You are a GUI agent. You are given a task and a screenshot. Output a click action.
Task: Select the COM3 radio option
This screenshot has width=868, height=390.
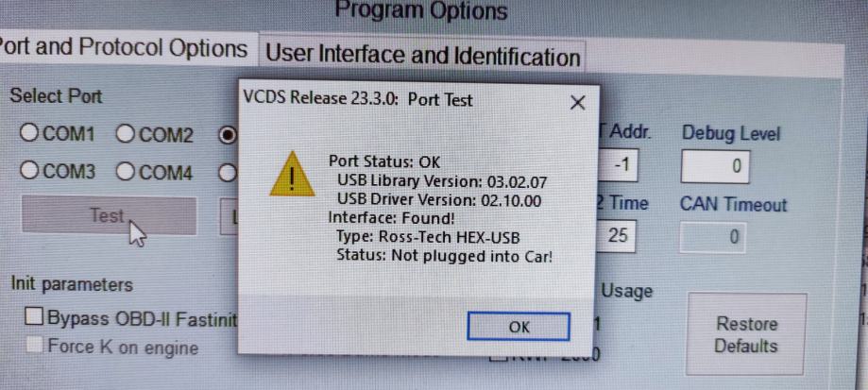[x=58, y=172]
